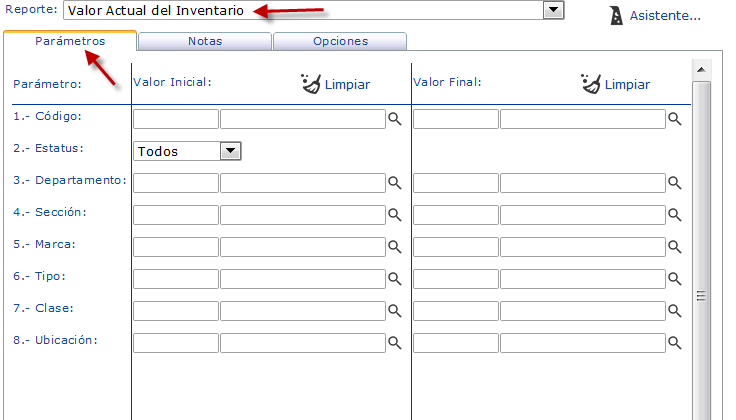Clear values with Valor Inicial Limpiar broom
The height and width of the screenshot is (420, 736).
[x=311, y=84]
